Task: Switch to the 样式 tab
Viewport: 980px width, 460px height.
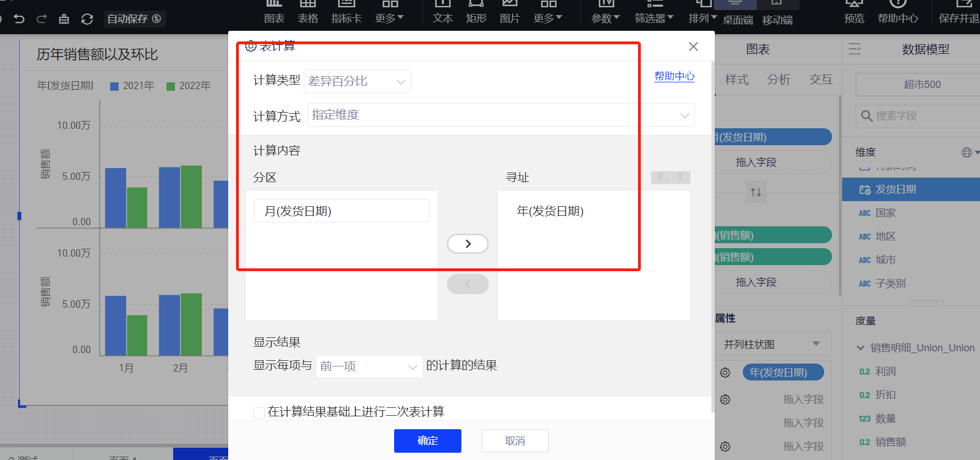Action: (x=737, y=80)
